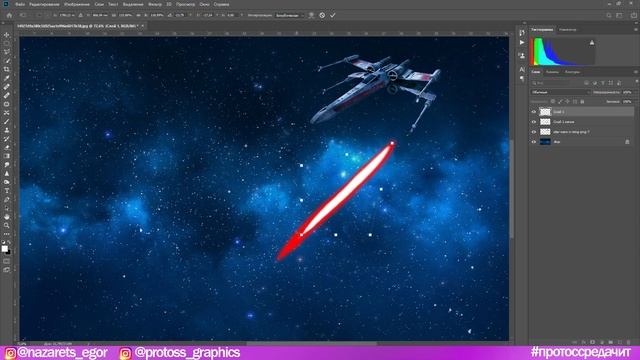Hide the selected top layer
This screenshot has width=640, height=360.
[x=533, y=112]
